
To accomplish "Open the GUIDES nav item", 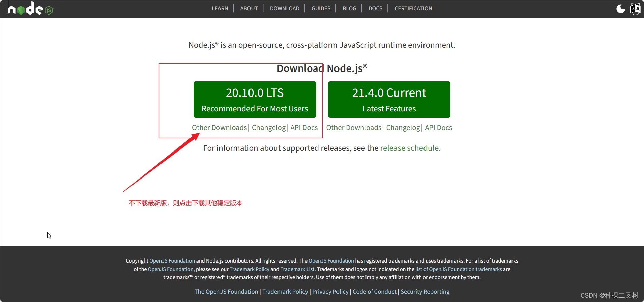I will pos(321,8).
